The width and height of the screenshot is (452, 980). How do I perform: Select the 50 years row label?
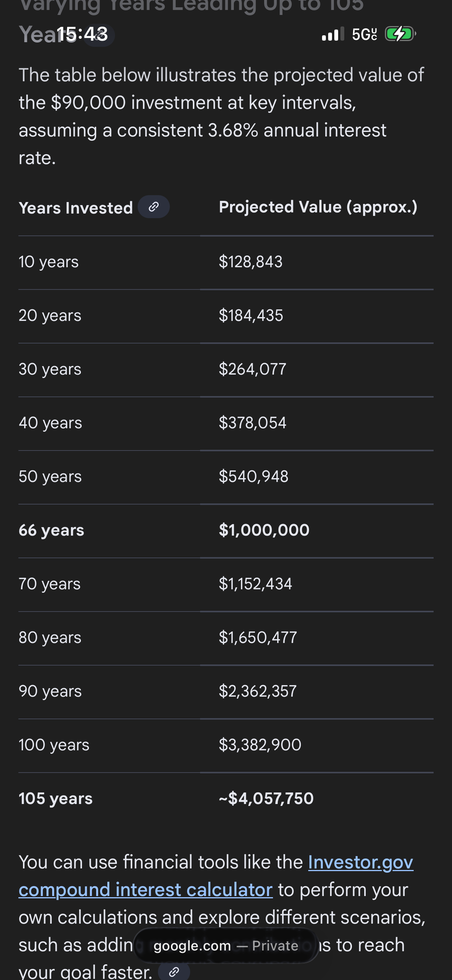coord(50,477)
